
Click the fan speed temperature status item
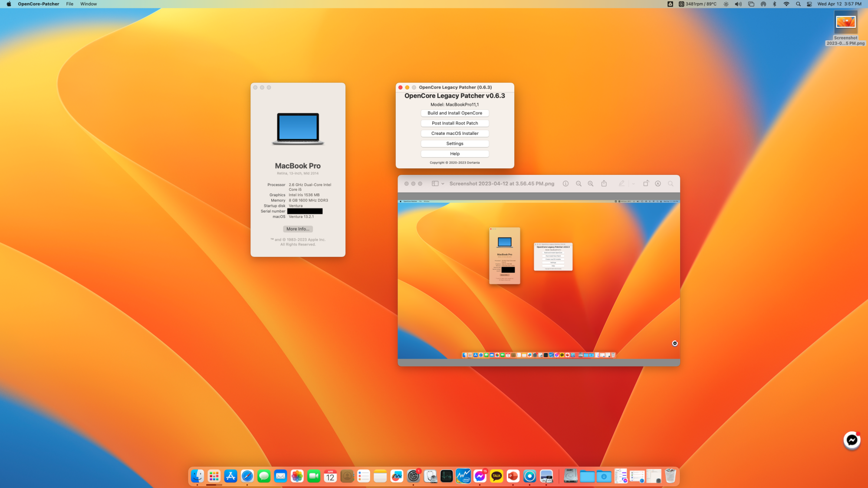(697, 4)
